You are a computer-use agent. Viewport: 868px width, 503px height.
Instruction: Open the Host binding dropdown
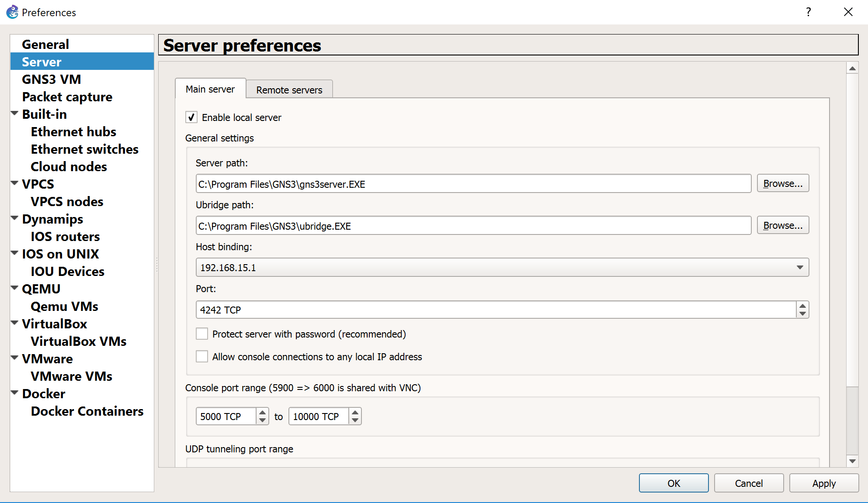[800, 267]
